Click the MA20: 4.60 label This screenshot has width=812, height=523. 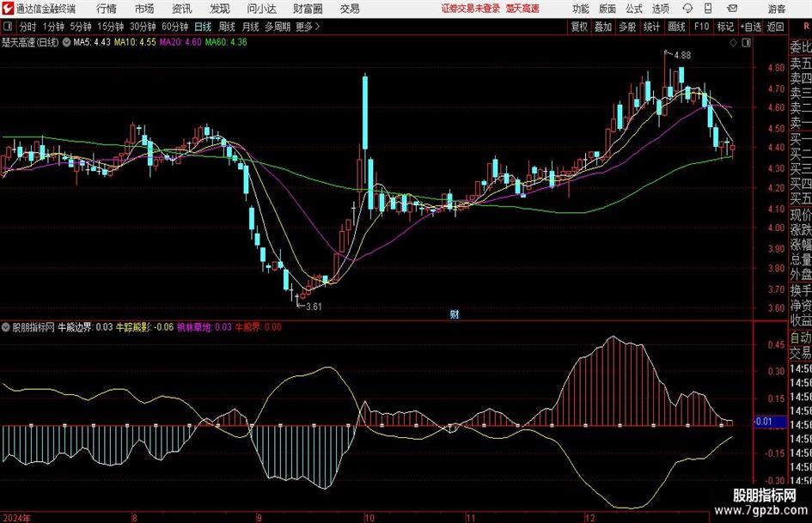click(x=180, y=42)
